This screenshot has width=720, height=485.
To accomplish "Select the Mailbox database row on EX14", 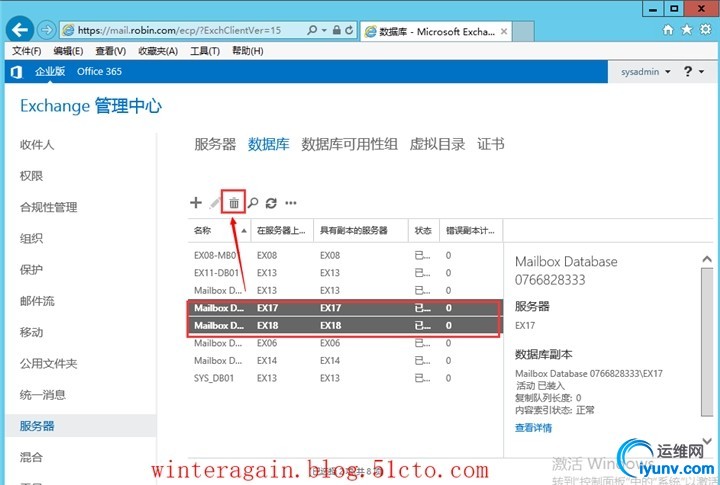I will click(345, 361).
